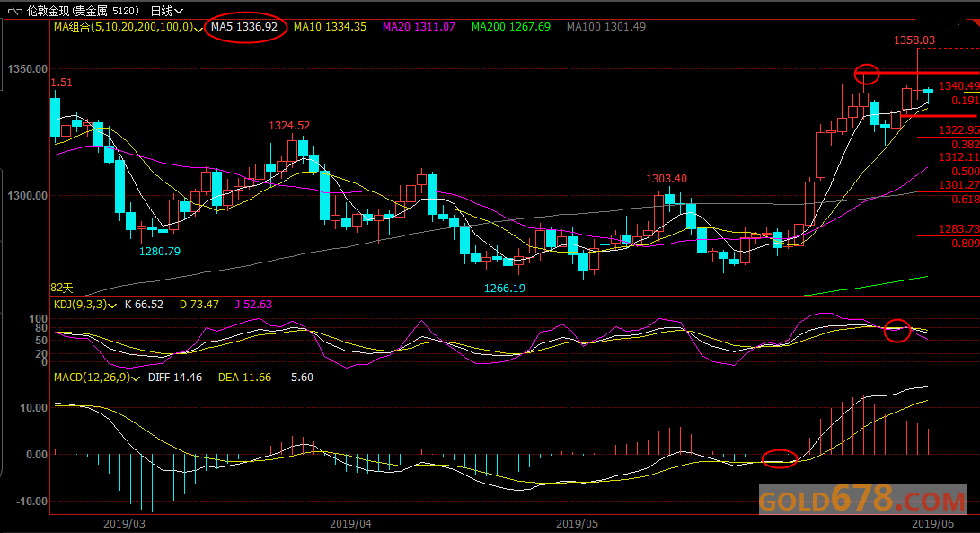Click the 1358.03 high price marker
The image size is (980, 533).
(914, 40)
